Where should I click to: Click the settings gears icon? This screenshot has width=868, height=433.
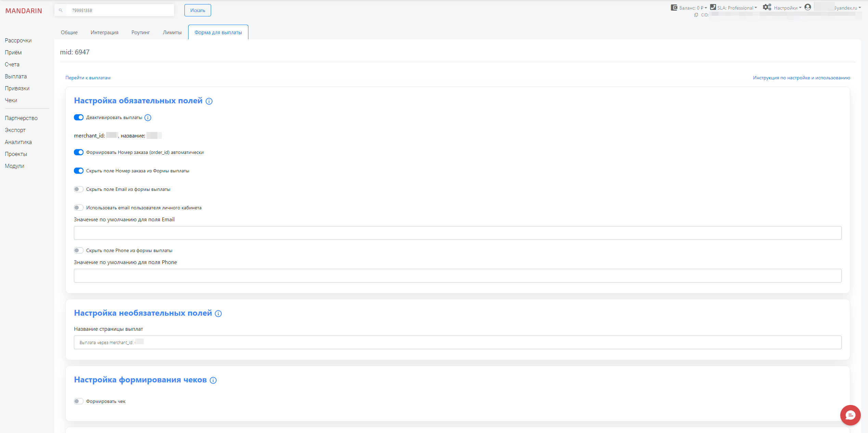point(767,7)
